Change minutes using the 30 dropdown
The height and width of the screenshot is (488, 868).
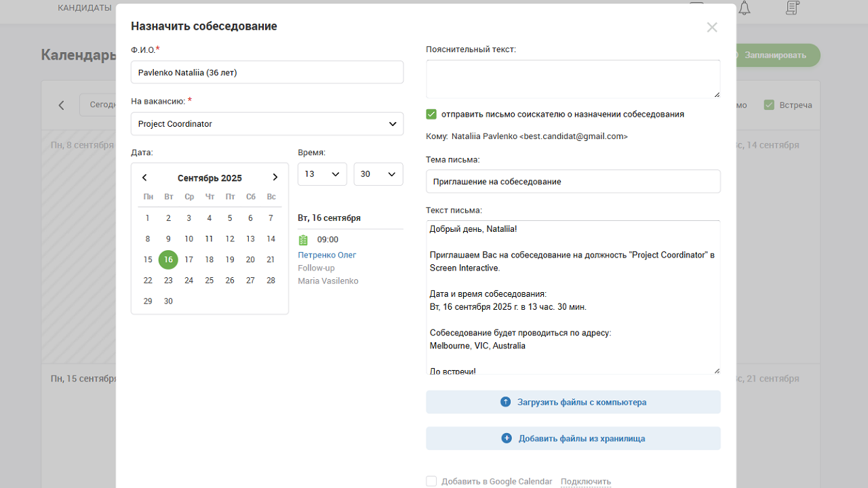(x=378, y=174)
